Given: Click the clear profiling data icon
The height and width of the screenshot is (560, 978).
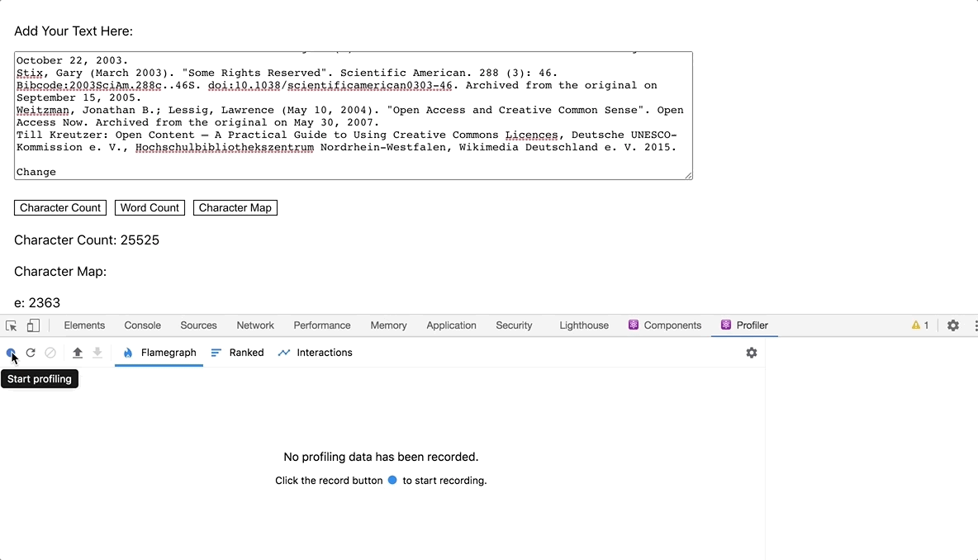Looking at the screenshot, I should [50, 353].
